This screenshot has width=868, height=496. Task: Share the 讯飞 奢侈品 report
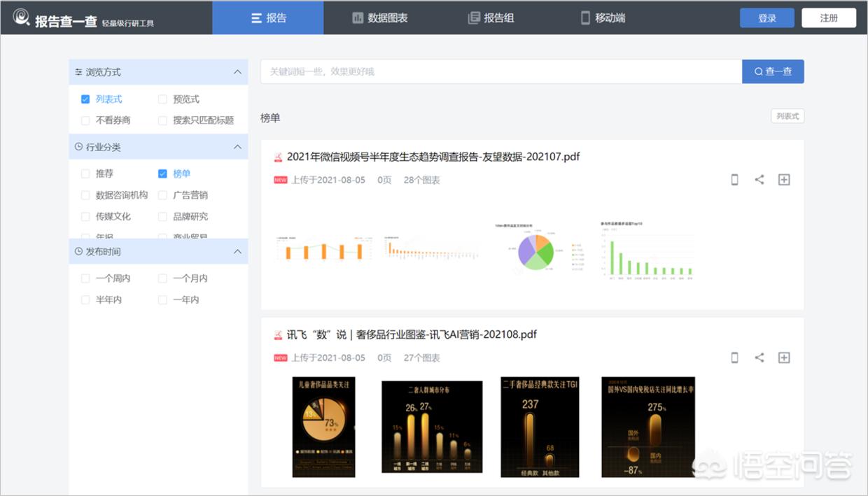pyautogui.click(x=759, y=357)
